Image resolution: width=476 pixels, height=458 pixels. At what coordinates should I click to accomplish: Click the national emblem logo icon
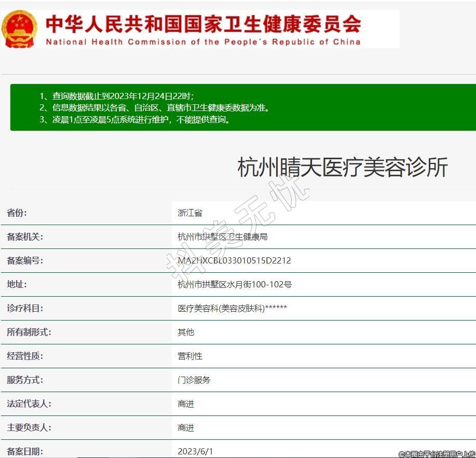[19, 29]
